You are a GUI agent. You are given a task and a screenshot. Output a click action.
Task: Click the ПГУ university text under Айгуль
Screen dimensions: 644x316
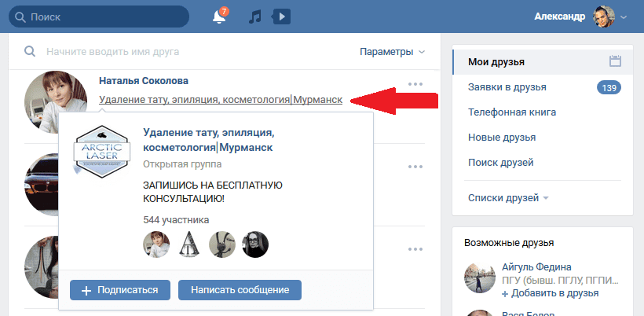pyautogui.click(x=560, y=281)
